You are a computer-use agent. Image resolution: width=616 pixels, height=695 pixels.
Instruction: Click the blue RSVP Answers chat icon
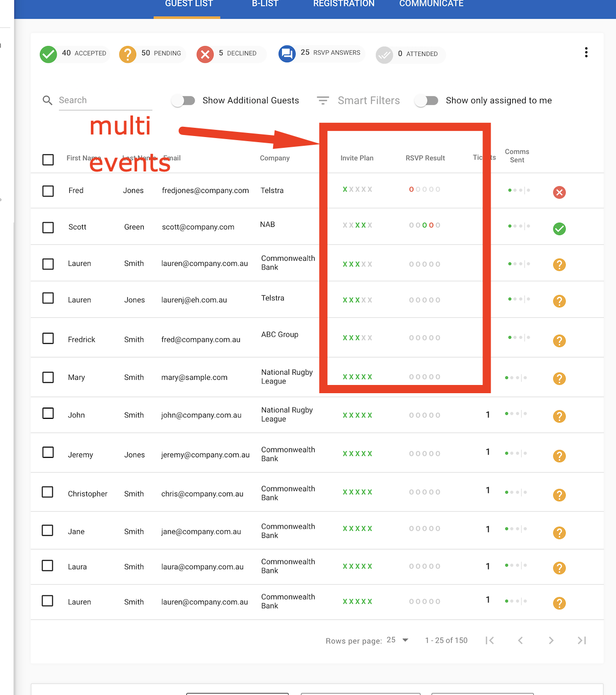287,53
